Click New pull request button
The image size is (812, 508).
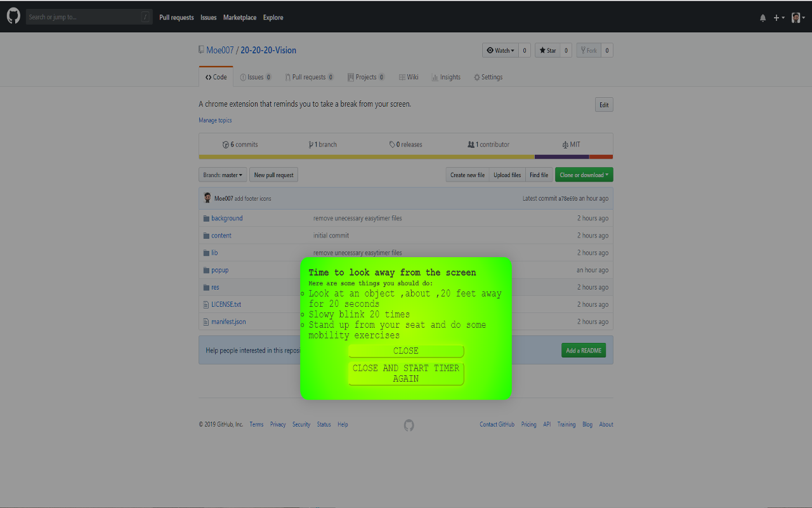tap(274, 175)
